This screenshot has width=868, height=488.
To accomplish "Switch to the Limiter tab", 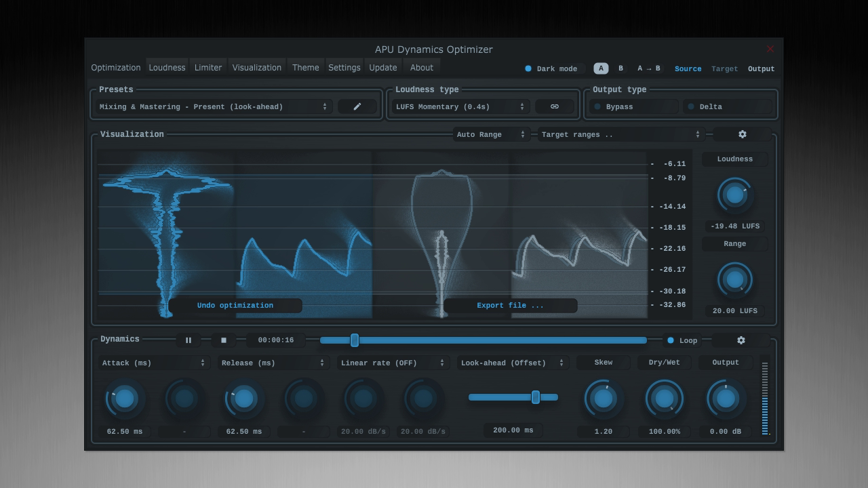I will click(x=208, y=68).
